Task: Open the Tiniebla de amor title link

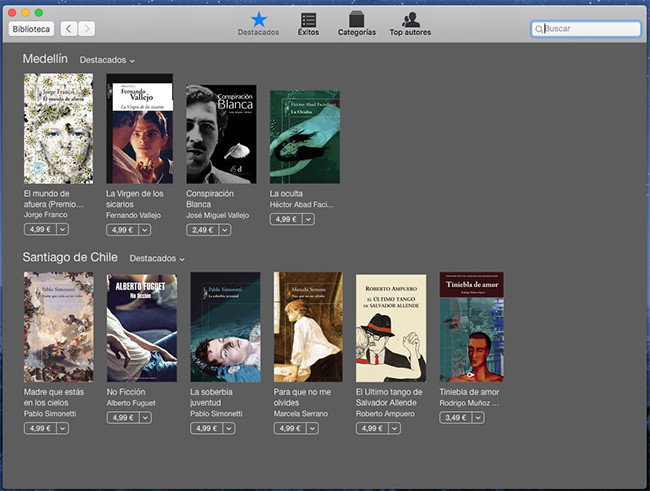Action: click(x=469, y=392)
